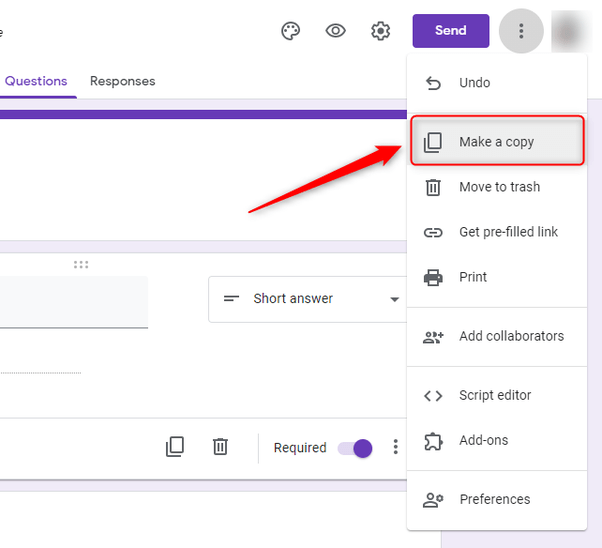Click the purple Send button
Image resolution: width=602 pixels, height=548 pixels.
(451, 31)
